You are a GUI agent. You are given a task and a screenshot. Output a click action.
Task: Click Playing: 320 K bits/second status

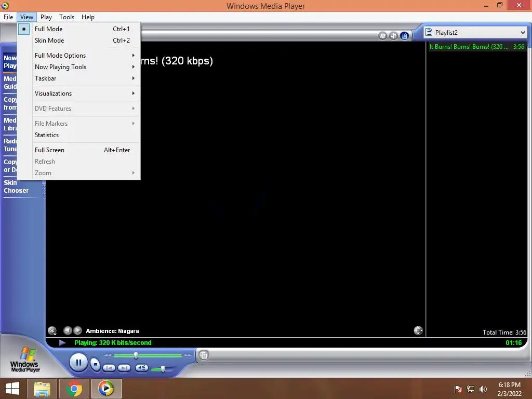click(113, 343)
